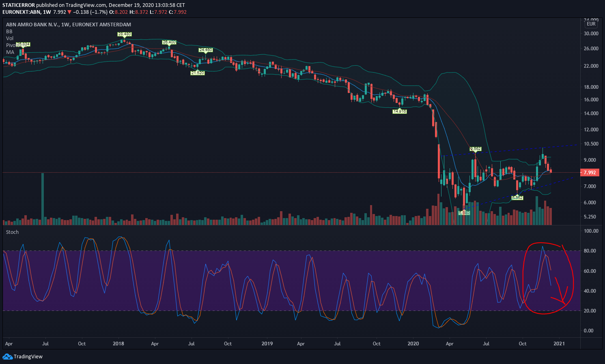
Task: Click the TradingView wordmark text
Action: click(28, 357)
